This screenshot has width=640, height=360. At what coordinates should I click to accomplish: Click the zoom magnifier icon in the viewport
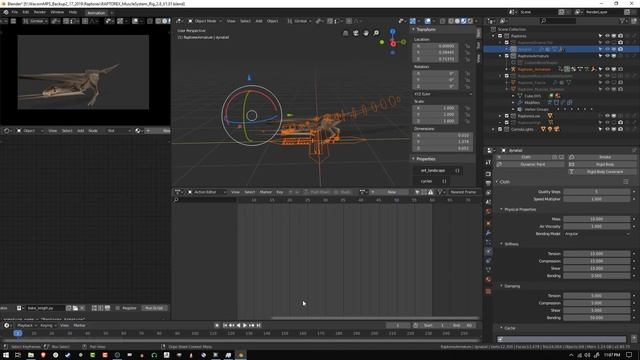point(376,33)
